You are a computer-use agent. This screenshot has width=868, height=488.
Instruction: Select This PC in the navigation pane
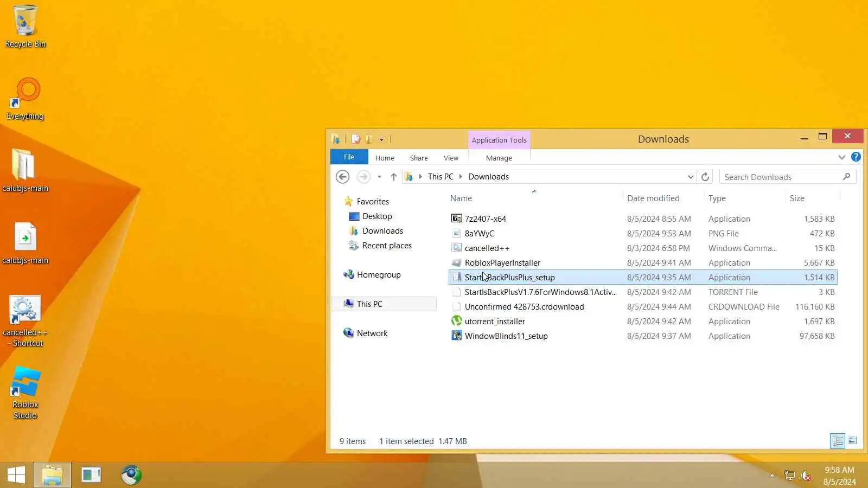(369, 304)
